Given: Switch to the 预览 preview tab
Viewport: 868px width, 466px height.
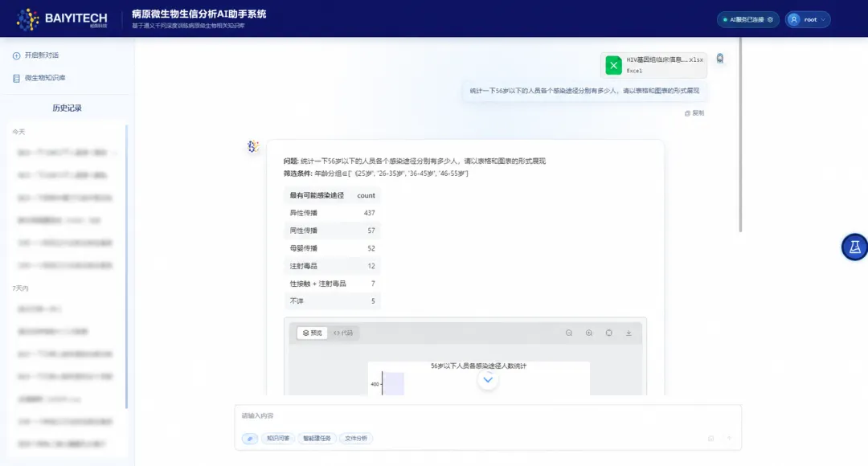Looking at the screenshot, I should click(312, 333).
